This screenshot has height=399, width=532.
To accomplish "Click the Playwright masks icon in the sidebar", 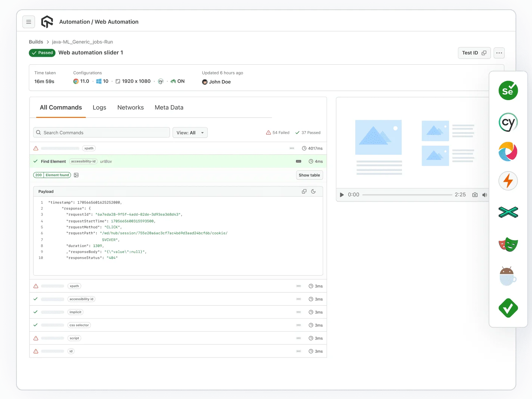I will pyautogui.click(x=508, y=245).
